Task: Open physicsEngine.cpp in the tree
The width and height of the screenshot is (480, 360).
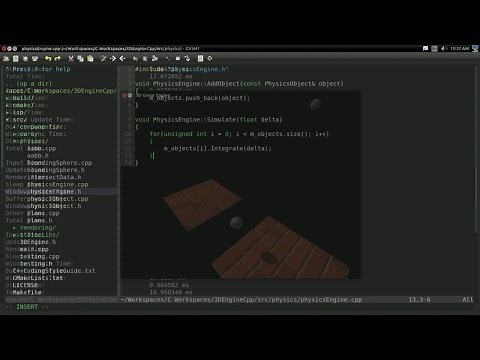Action: 58,185
